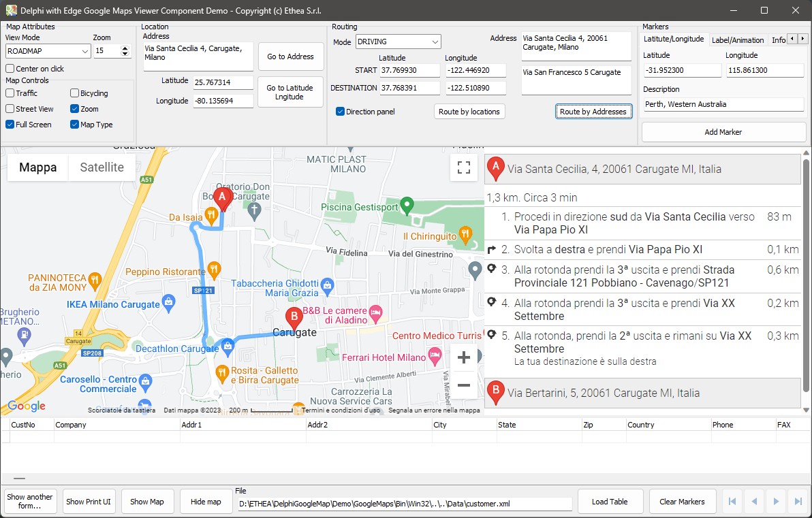The image size is (812, 518).
Task: Go to next record in navigator
Action: (776, 501)
